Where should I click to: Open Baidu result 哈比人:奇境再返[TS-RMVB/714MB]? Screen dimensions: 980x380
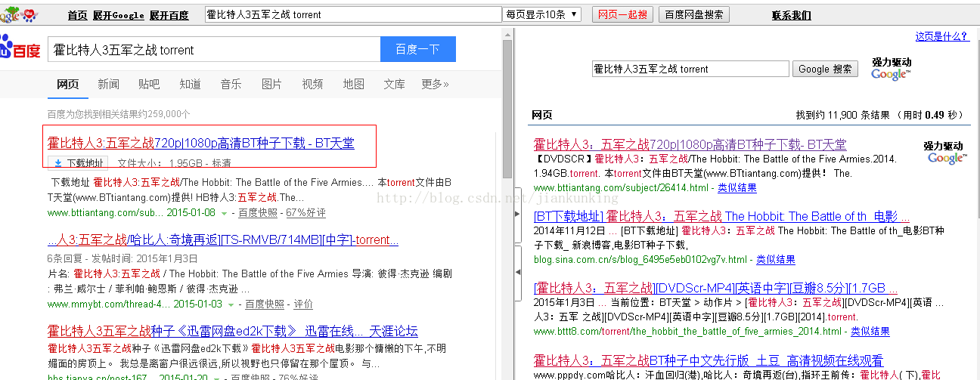(x=223, y=240)
